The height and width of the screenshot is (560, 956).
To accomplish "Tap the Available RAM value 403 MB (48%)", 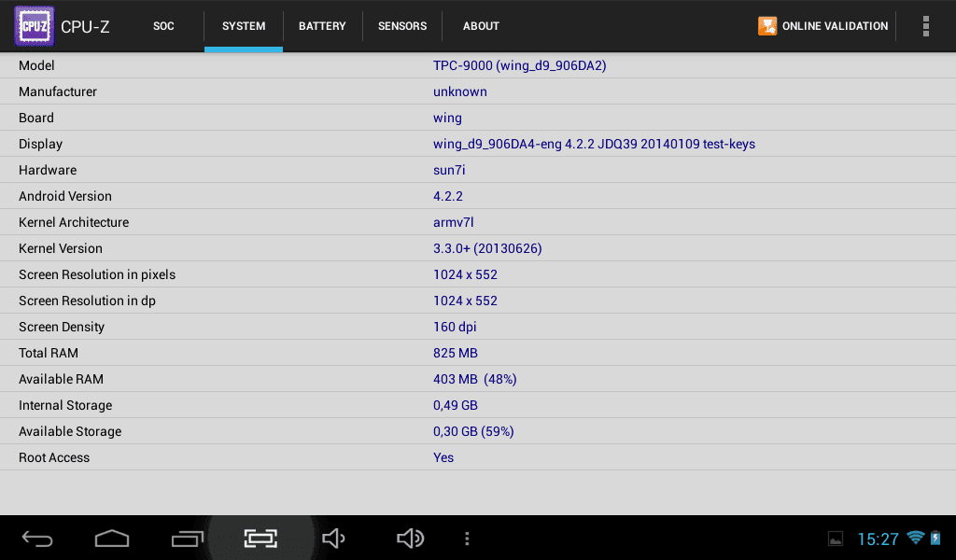I will [475, 380].
